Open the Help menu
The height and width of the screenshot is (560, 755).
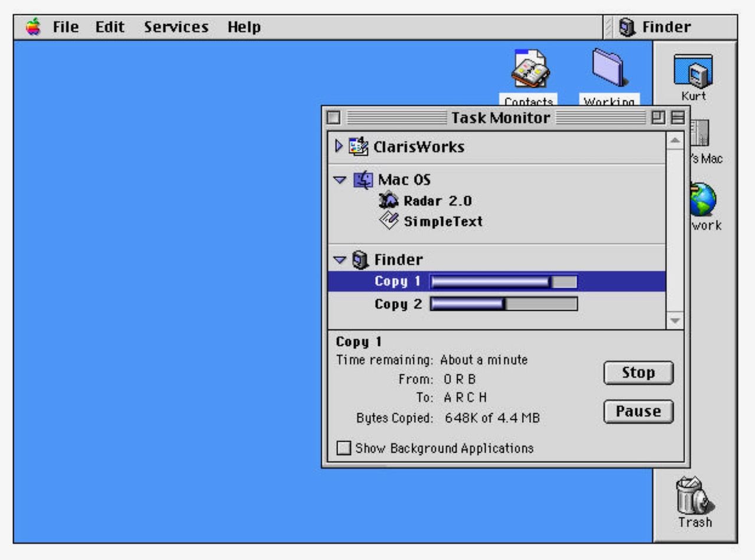coord(244,27)
